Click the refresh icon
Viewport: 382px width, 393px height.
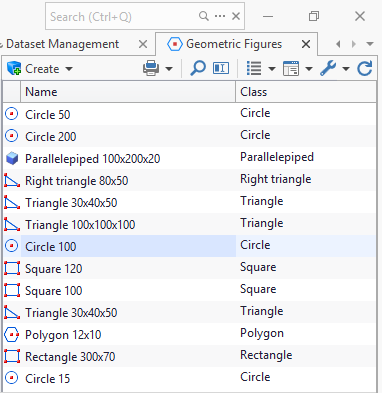[x=364, y=68]
